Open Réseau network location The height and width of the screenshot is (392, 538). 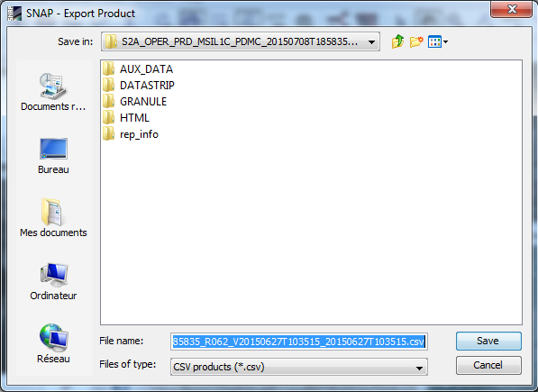click(53, 343)
